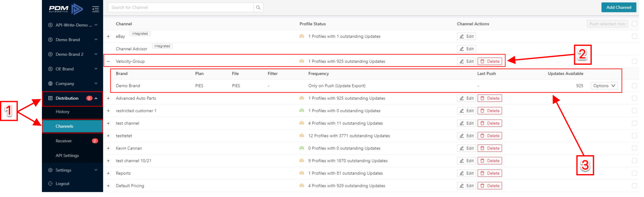Check the Advanced Auto Parts checkbox
644x197 pixels.
click(635, 98)
